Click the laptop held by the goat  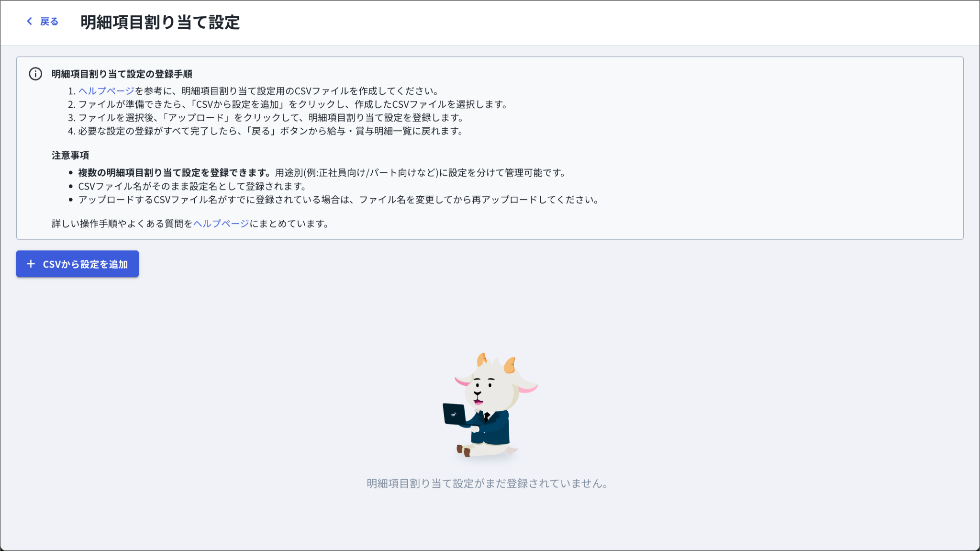point(454,414)
